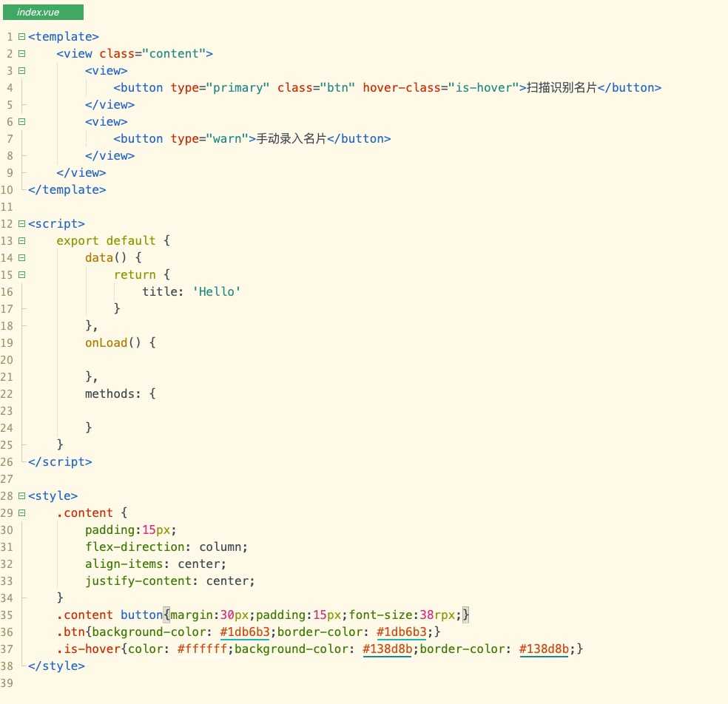
Task: Switch to the index.vue tab
Action: pyautogui.click(x=43, y=12)
